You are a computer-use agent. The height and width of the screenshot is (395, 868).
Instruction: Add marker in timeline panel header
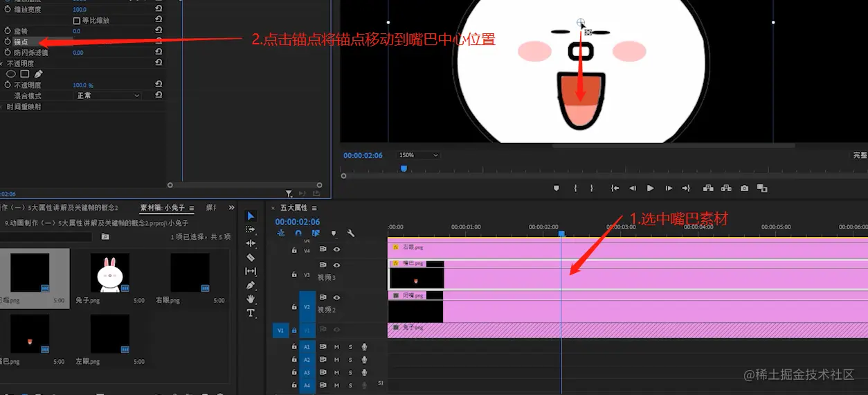[x=334, y=234]
